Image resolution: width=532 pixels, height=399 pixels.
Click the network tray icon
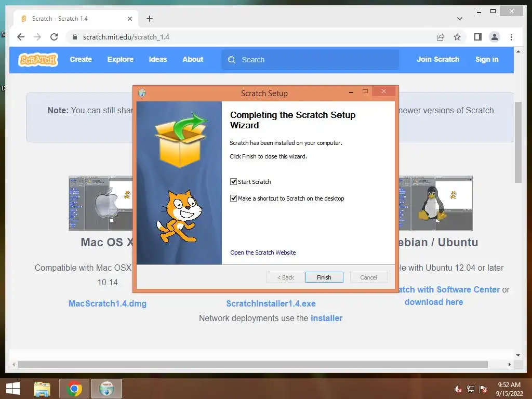(x=471, y=389)
